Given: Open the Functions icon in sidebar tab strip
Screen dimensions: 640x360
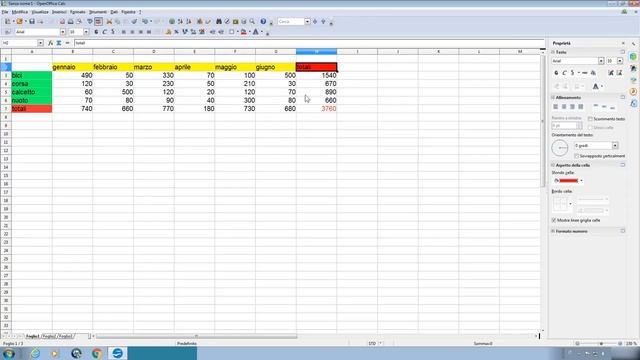Looking at the screenshot, I should (x=633, y=104).
